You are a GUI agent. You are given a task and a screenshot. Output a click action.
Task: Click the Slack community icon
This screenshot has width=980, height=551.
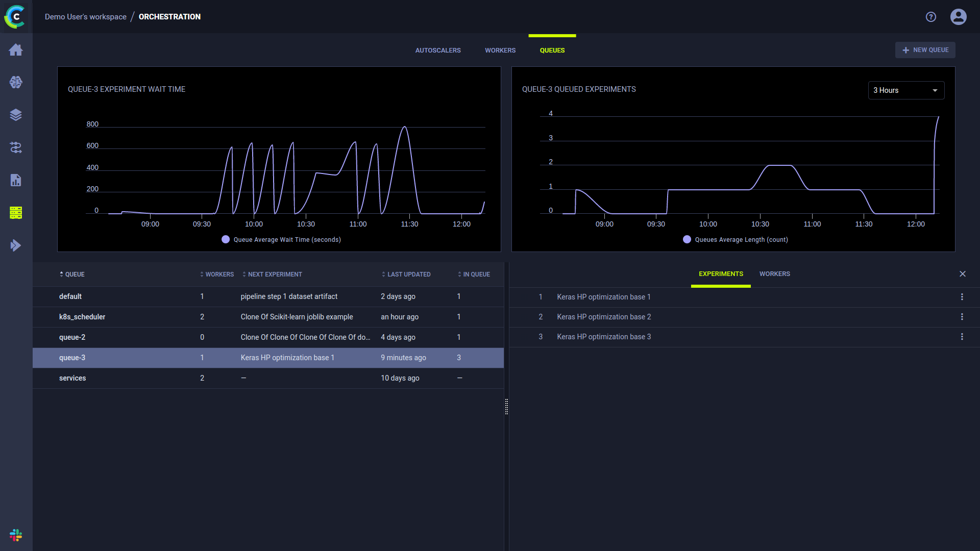16,535
